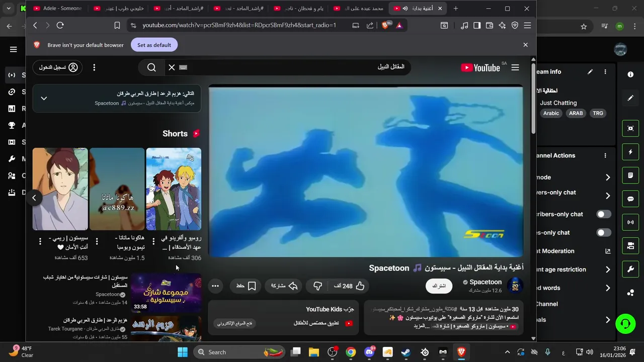This screenshot has height=362, width=644.
Task: Show hidden system tray icons chevron
Action: click(507, 352)
